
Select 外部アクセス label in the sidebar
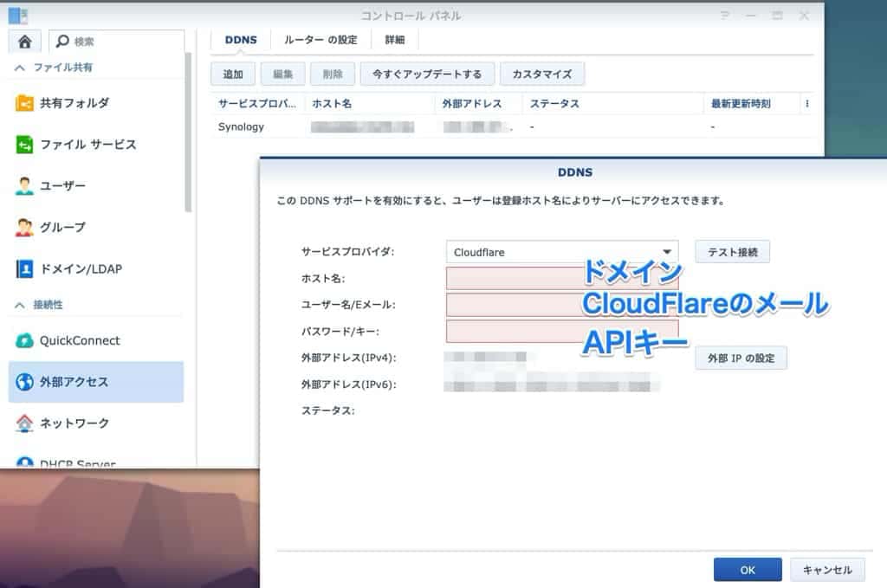(74, 382)
